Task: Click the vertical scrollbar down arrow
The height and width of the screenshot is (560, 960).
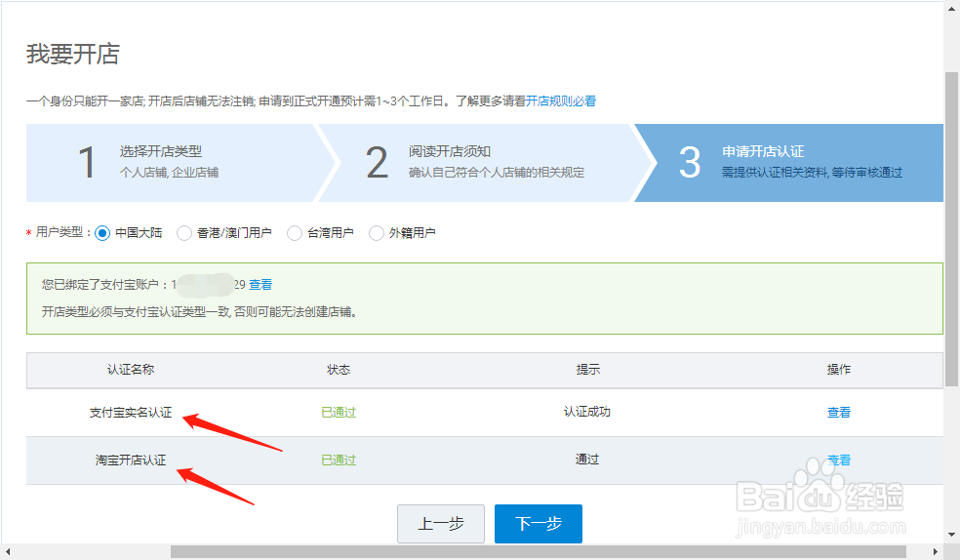Action: click(951, 535)
